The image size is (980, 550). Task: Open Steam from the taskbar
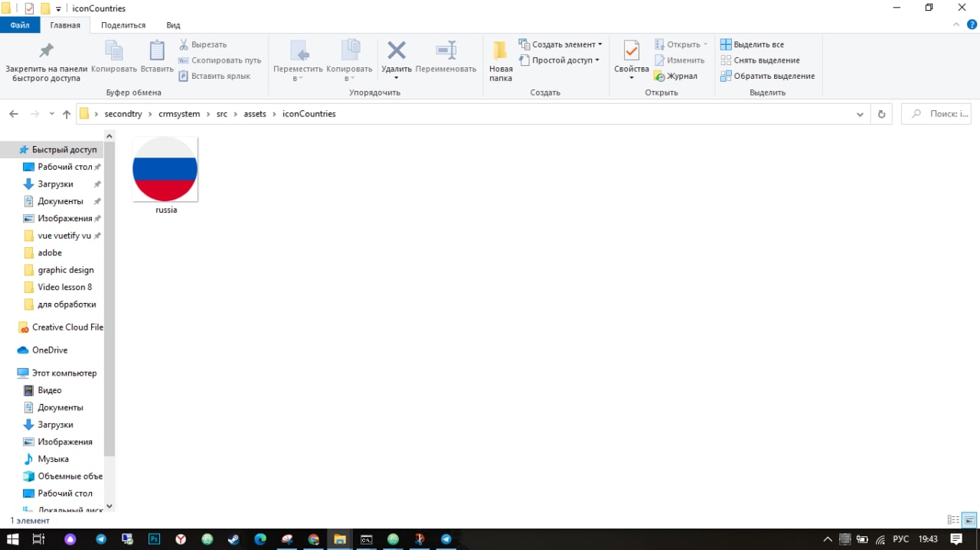(234, 539)
